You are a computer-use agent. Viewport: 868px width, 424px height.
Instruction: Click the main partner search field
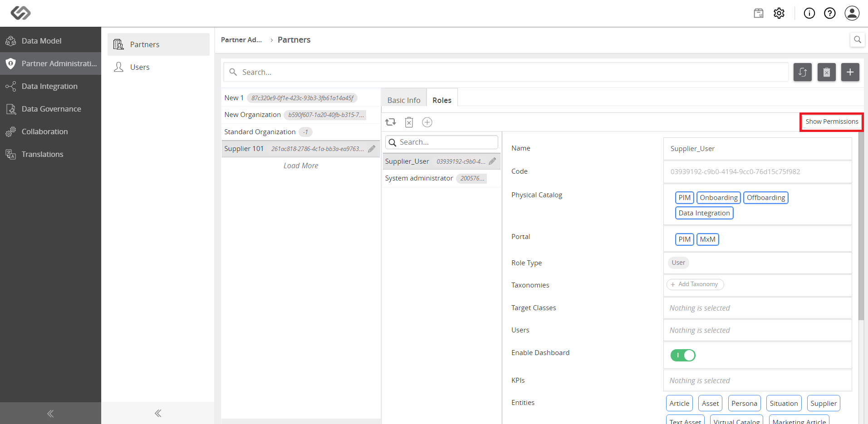(506, 72)
